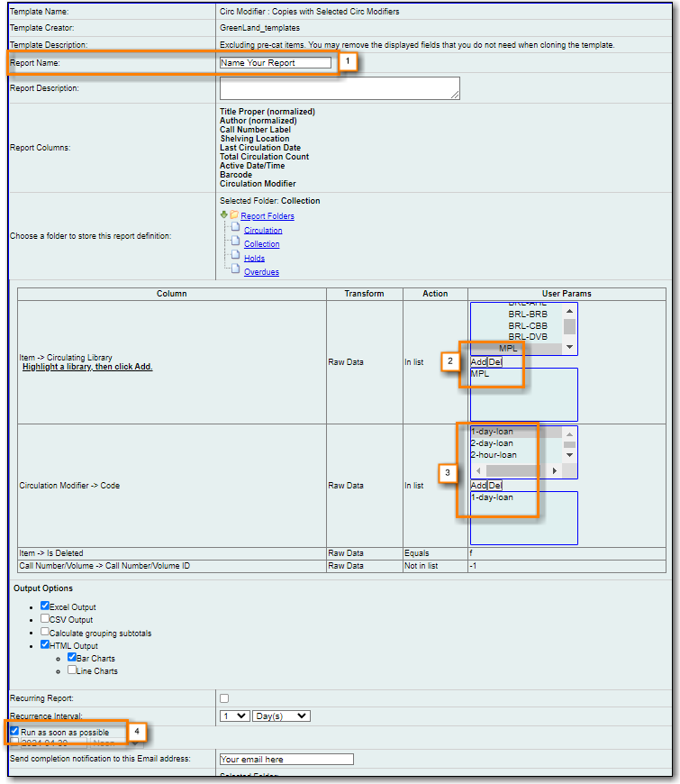680x784 pixels.
Task: Open the Day(s) interval unit dropdown
Action: coord(281,716)
